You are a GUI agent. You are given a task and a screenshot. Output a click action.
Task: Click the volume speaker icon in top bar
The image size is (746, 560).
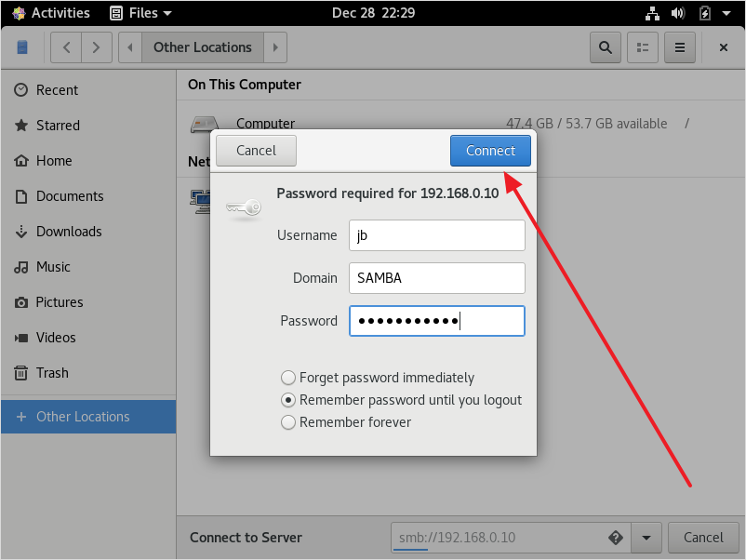pyautogui.click(x=678, y=13)
